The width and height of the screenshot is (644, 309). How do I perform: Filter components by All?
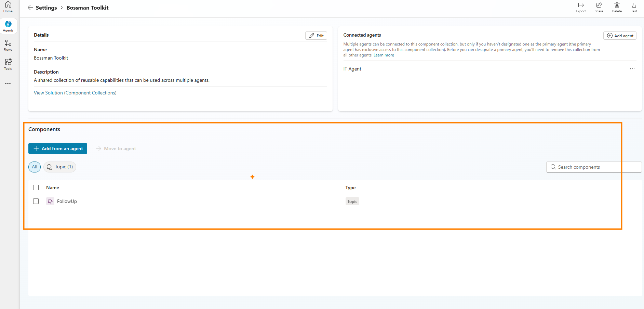coord(35,167)
